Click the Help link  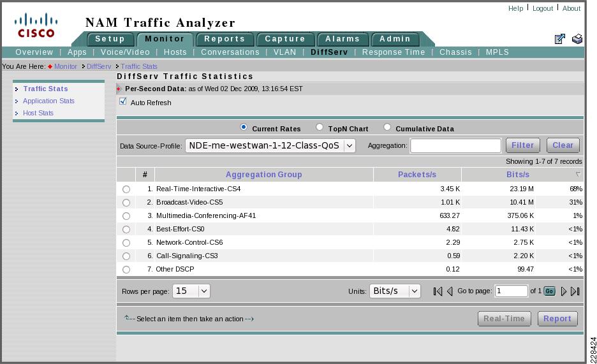515,8
